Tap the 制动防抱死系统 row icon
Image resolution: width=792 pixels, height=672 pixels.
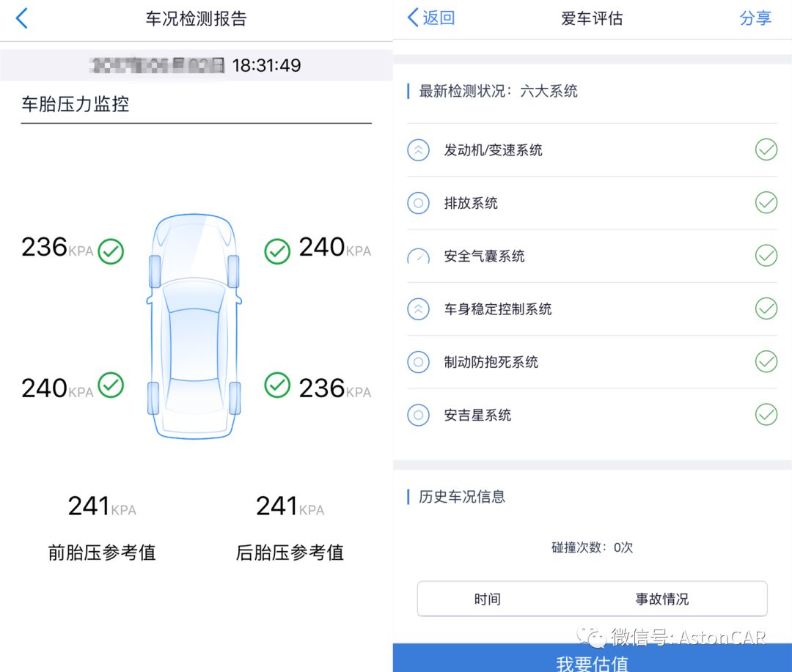point(418,362)
